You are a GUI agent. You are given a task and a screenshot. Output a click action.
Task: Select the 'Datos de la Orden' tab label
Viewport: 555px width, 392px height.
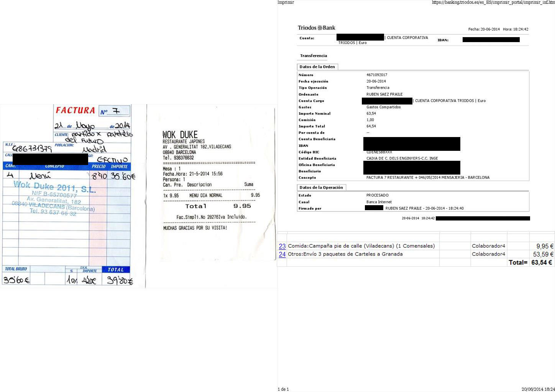click(x=317, y=67)
